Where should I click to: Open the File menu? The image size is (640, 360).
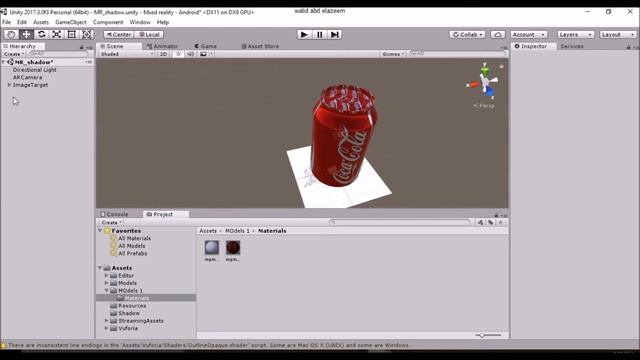pos(7,22)
